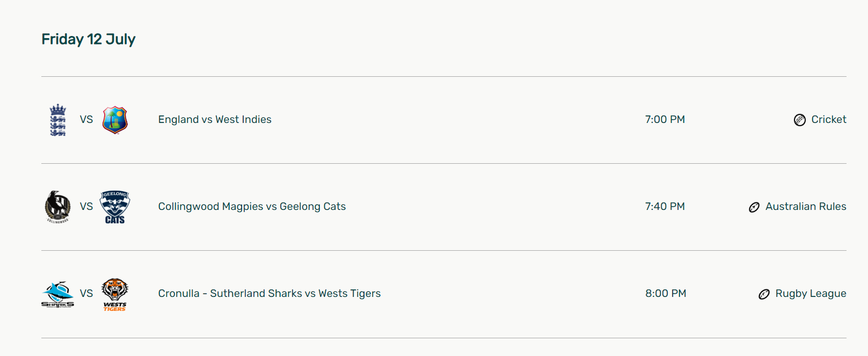Screen dimensions: 868x356
Task: Select the Collingwood Magpies logo
Action: click(x=58, y=207)
